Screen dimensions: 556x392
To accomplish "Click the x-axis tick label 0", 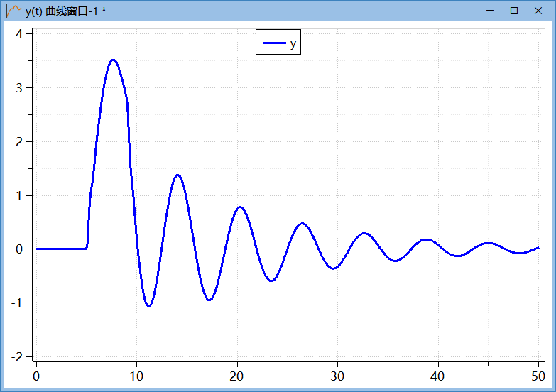I will pyautogui.click(x=36, y=376).
